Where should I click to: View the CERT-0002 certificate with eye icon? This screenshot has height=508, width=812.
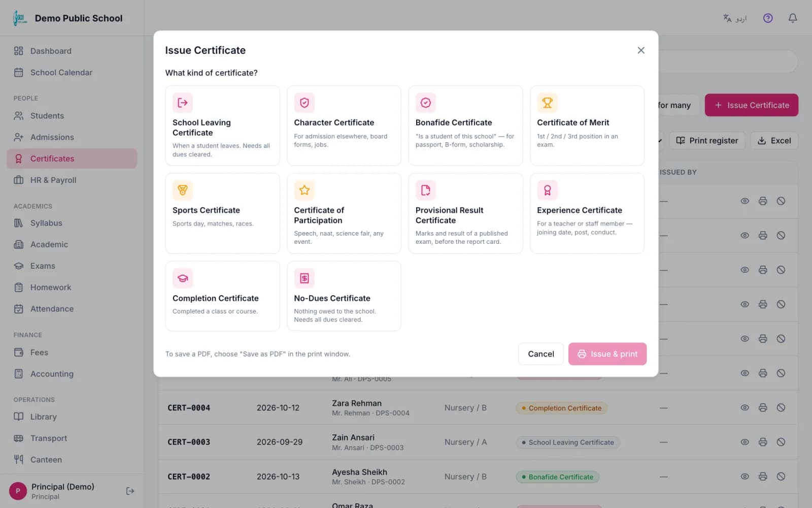[745, 477]
